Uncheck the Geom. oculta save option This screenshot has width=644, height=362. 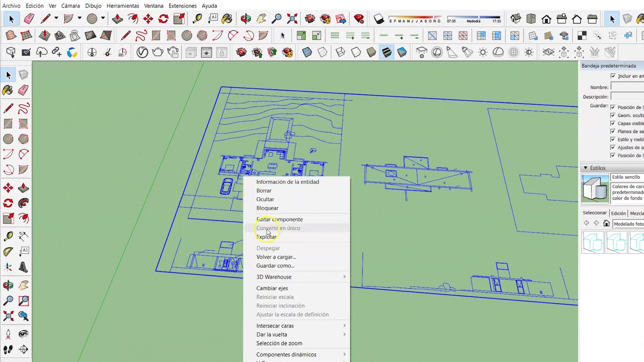[613, 115]
